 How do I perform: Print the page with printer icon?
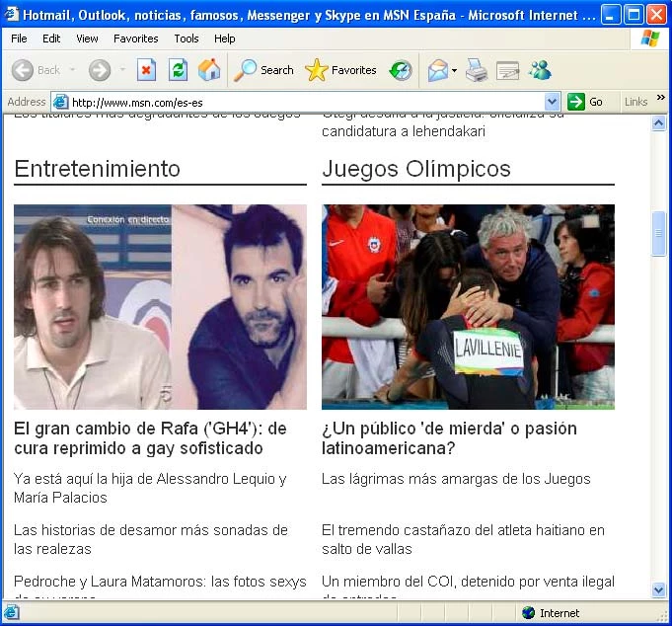[477, 70]
